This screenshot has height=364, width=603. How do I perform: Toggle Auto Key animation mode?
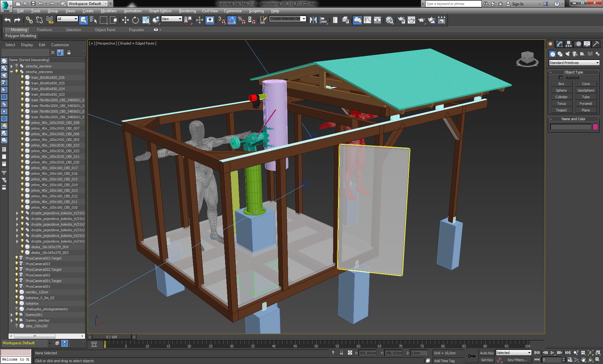486,353
